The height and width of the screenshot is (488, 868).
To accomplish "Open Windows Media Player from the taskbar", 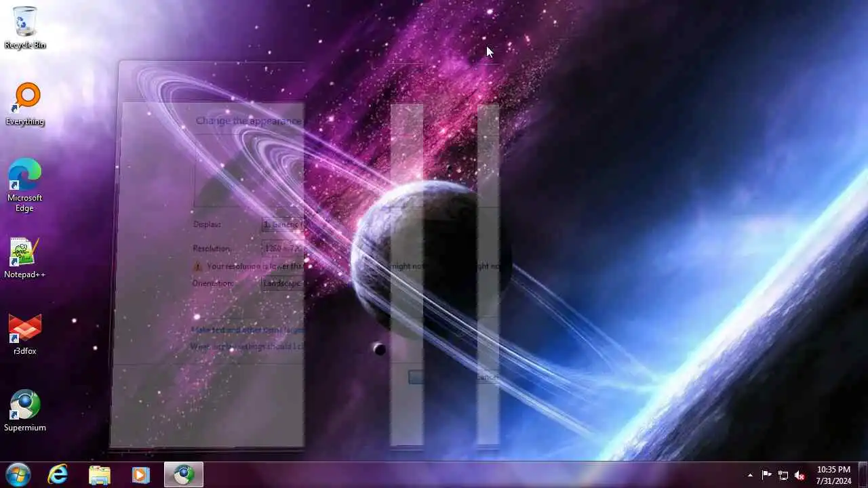I will (x=140, y=474).
